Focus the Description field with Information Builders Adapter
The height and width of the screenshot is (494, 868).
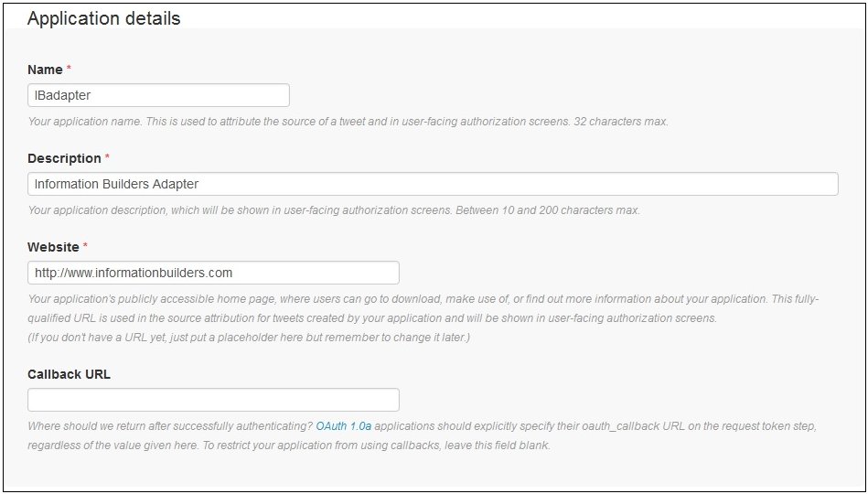pos(433,184)
